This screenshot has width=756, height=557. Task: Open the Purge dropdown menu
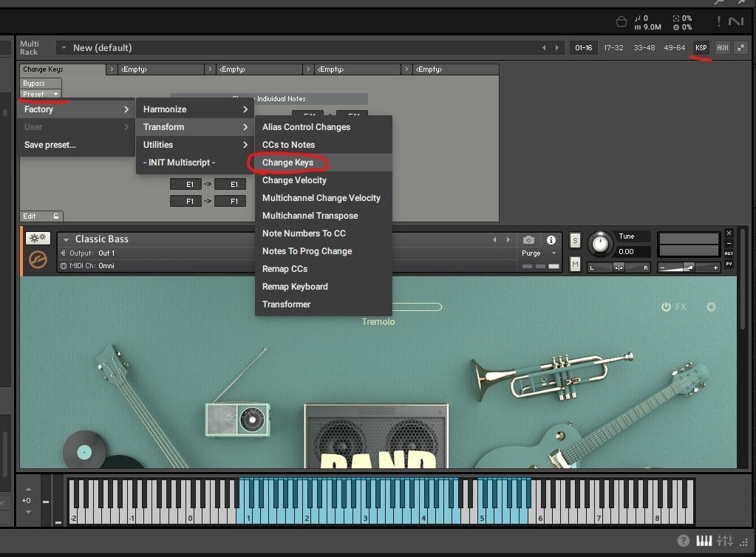coord(539,253)
